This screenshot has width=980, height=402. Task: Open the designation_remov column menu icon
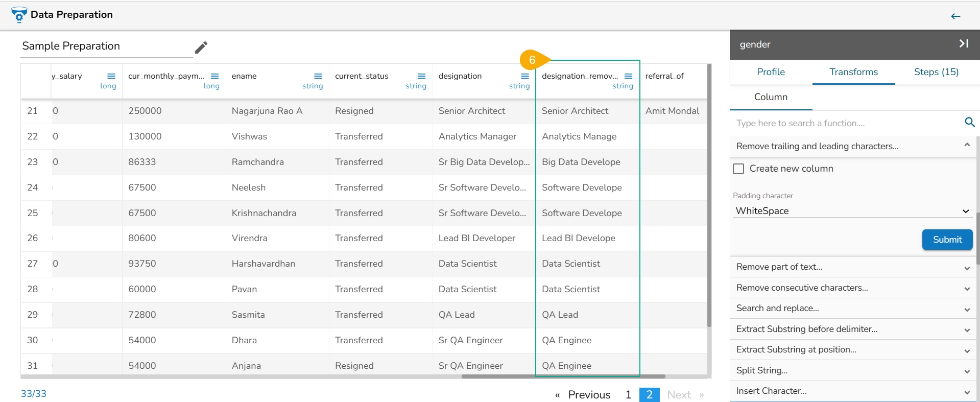(628, 76)
